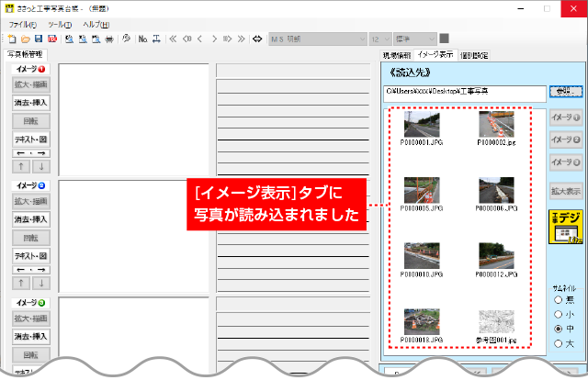Click the 工デジ Lite yellow icon
Viewport: 588px width, 380px height.
click(566, 227)
